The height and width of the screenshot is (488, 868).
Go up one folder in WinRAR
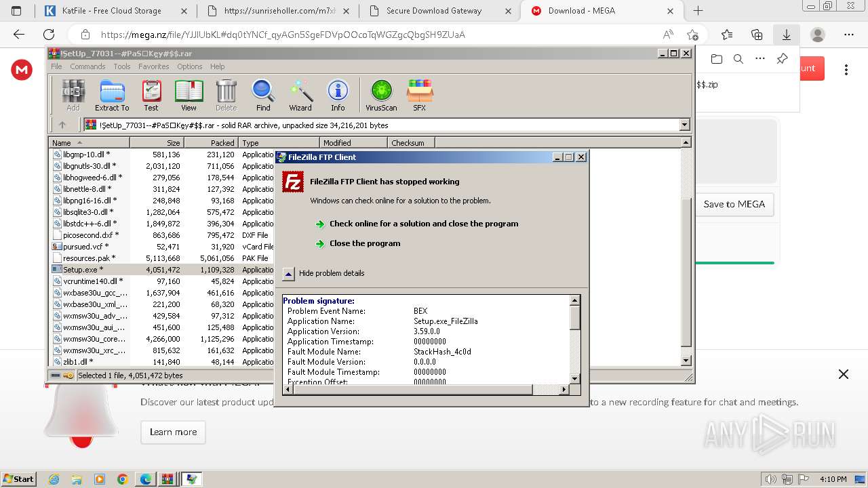(62, 125)
